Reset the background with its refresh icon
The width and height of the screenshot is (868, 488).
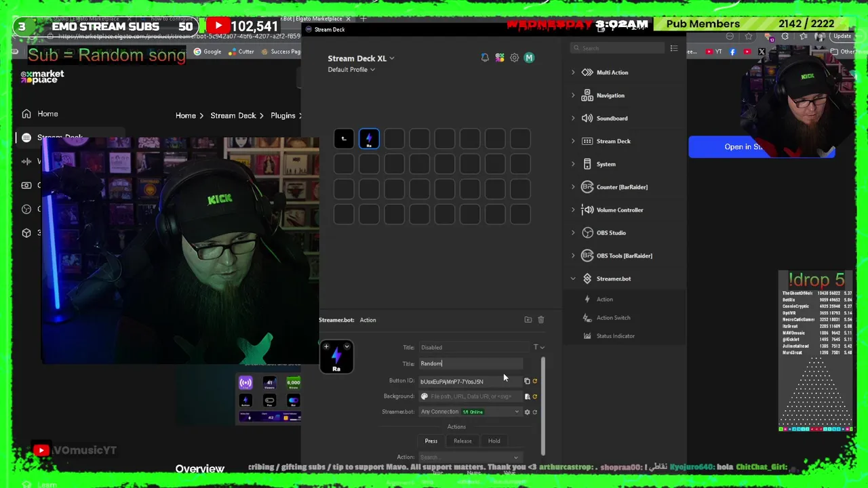[x=535, y=396]
